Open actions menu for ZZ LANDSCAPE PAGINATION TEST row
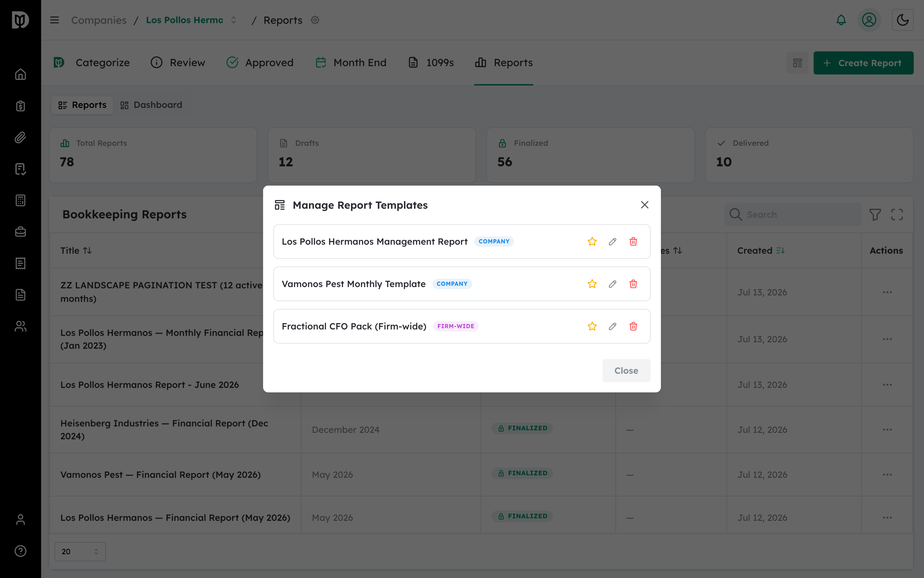924x578 pixels. point(887,293)
